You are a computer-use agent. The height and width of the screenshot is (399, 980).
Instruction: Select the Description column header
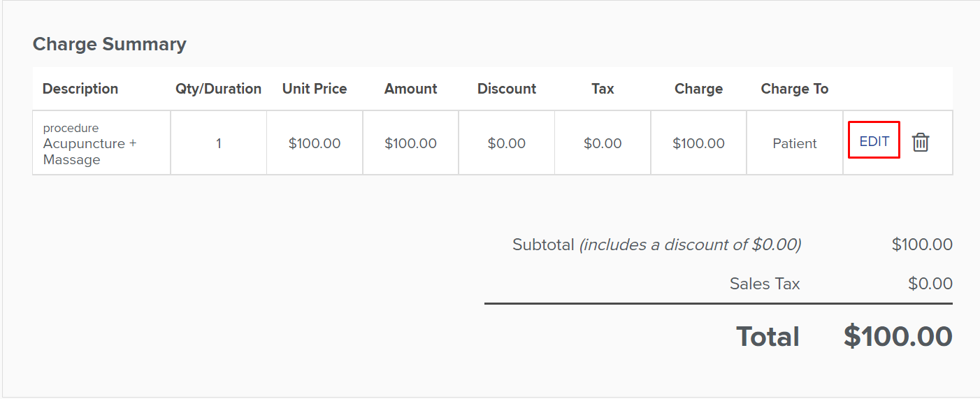point(80,89)
